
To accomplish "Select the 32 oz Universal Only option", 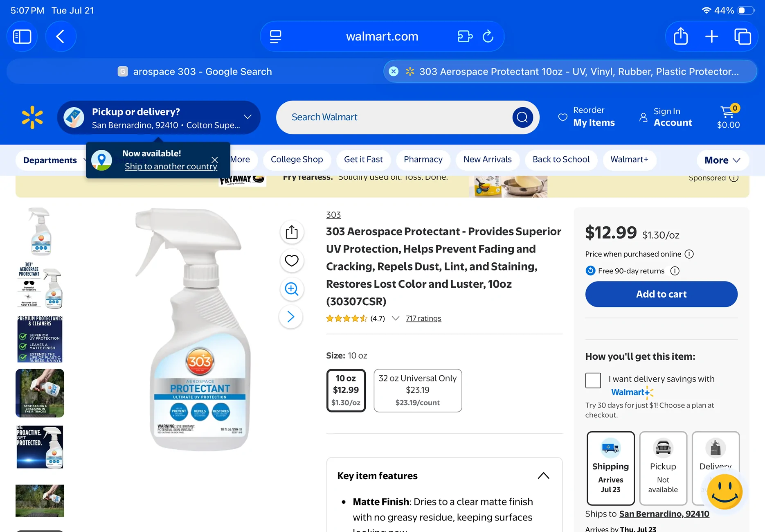I will (418, 390).
